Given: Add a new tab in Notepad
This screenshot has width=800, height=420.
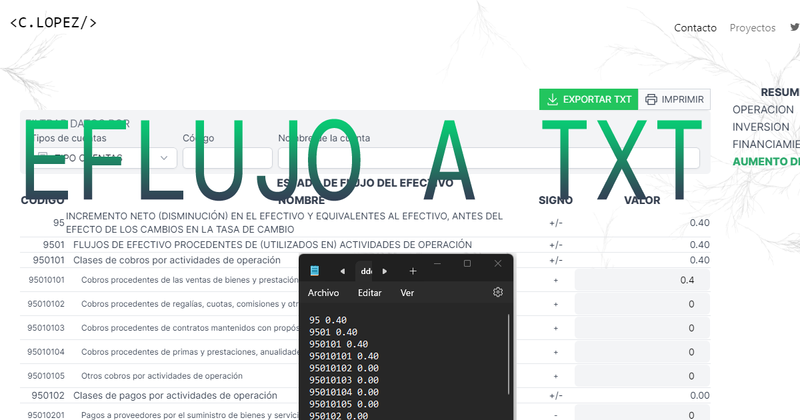Looking at the screenshot, I should pyautogui.click(x=413, y=271).
